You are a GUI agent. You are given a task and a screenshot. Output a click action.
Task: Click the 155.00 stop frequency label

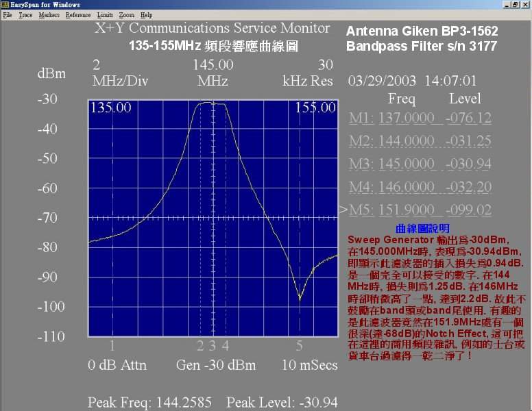[315, 108]
